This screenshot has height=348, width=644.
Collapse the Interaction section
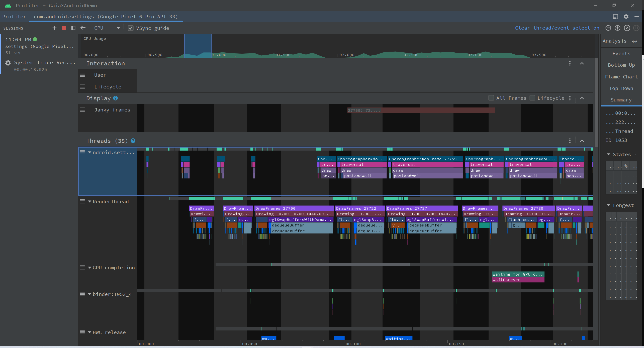[x=582, y=63]
